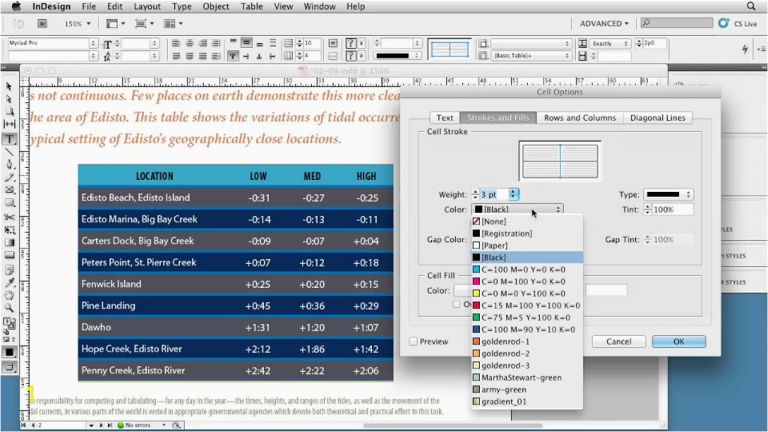Viewport: 768px width, 432px height.
Task: Click the Tint stepper arrows
Action: click(x=647, y=210)
